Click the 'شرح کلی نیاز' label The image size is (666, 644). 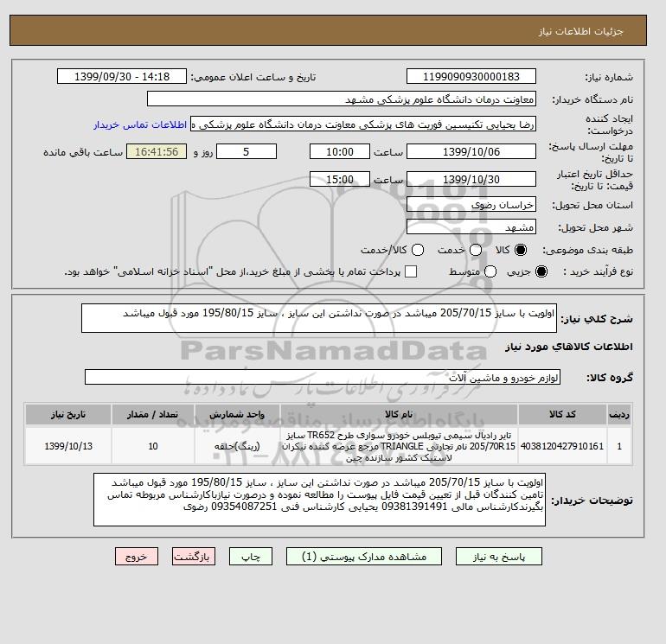(x=597, y=319)
